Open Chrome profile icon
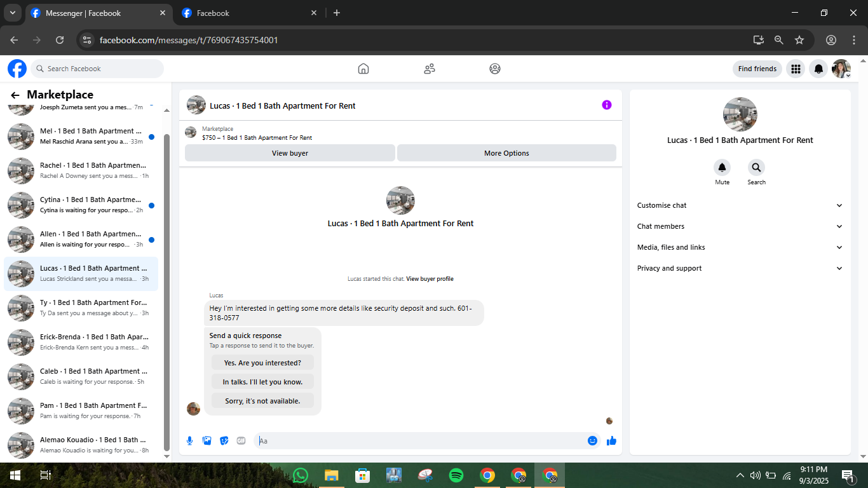Screen dimensions: 868x488 coord(831,40)
